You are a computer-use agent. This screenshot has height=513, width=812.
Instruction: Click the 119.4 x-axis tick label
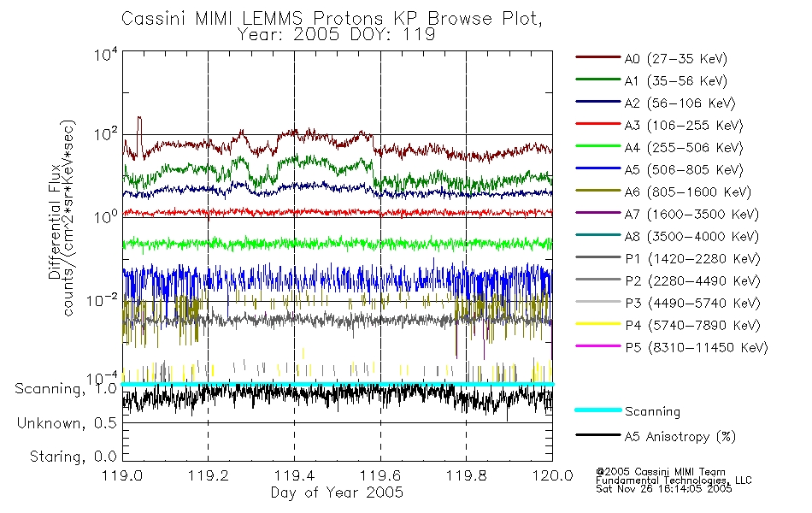(294, 475)
